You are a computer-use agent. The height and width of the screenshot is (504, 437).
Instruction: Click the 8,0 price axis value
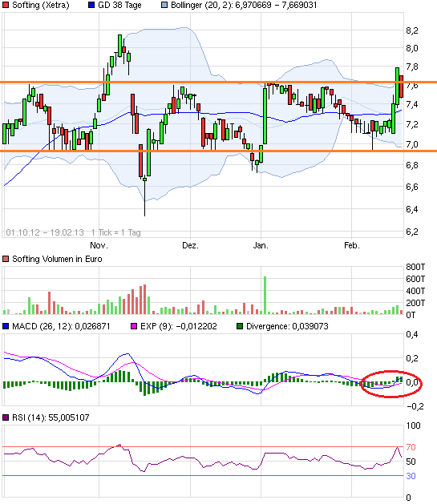tap(412, 48)
